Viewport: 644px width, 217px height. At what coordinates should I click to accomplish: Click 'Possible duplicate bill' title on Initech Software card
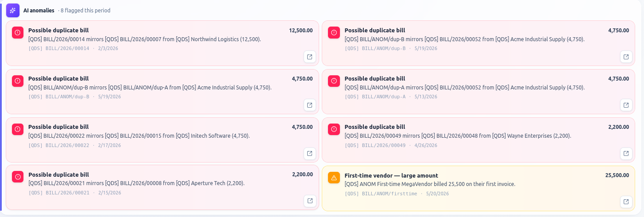(x=58, y=127)
